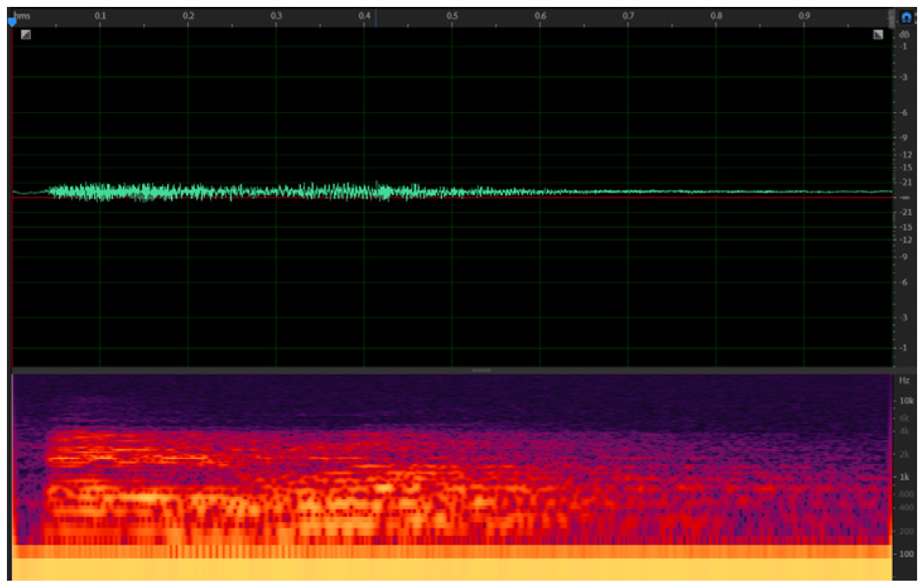This screenshot has height=587, width=924.
Task: Click the 400 value on the frequency scale
Action: [906, 507]
